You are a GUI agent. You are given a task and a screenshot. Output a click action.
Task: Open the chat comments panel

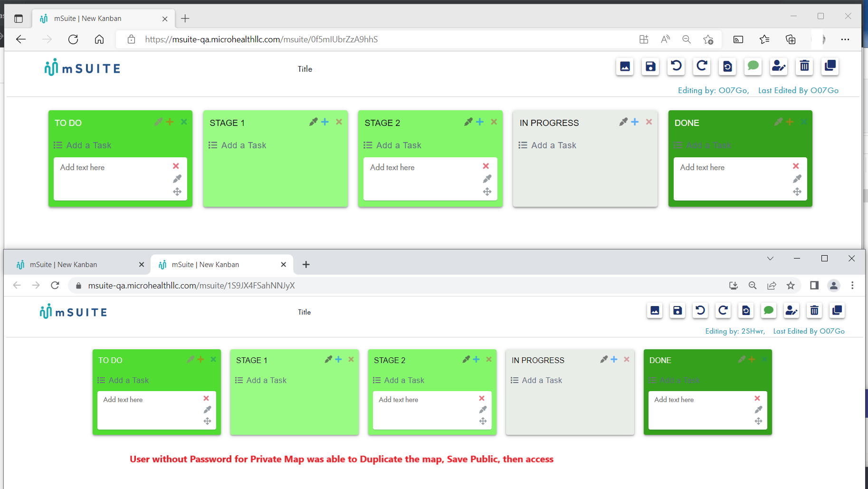[753, 67]
